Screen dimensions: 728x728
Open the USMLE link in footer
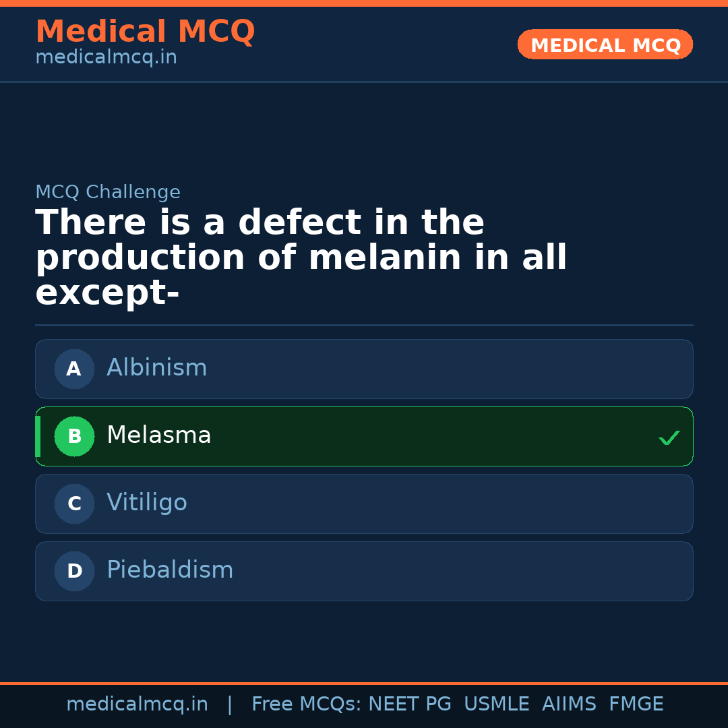click(497, 704)
